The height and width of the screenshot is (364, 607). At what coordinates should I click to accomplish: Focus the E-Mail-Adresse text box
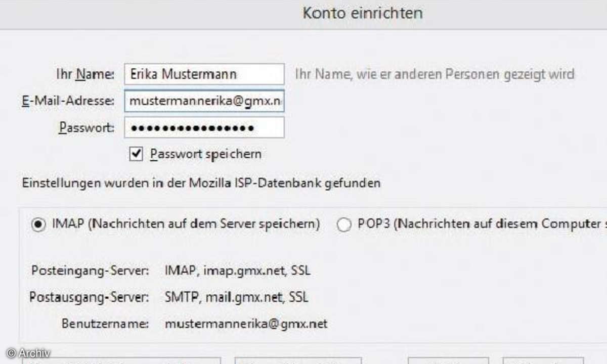click(204, 101)
